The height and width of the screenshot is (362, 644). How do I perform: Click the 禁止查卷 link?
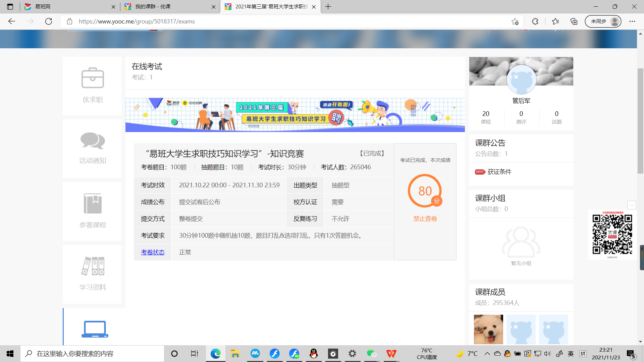425,219
